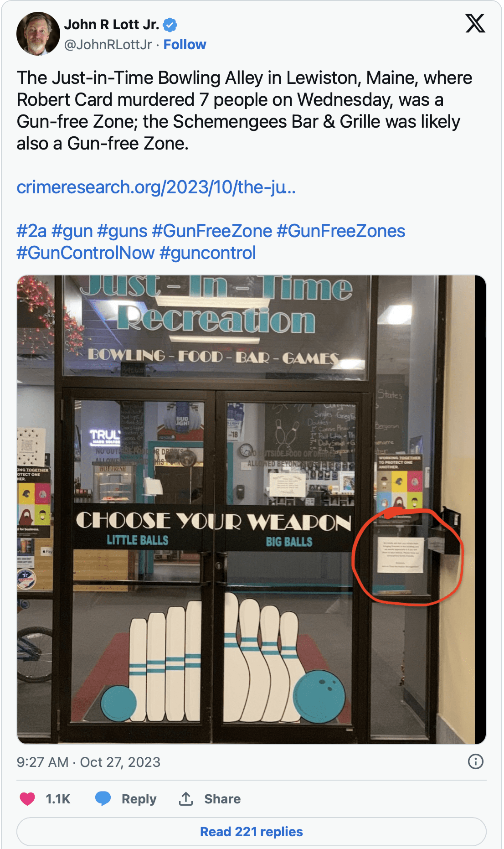The height and width of the screenshot is (849, 504).
Task: Click the share upload arrow icon
Action: (186, 798)
